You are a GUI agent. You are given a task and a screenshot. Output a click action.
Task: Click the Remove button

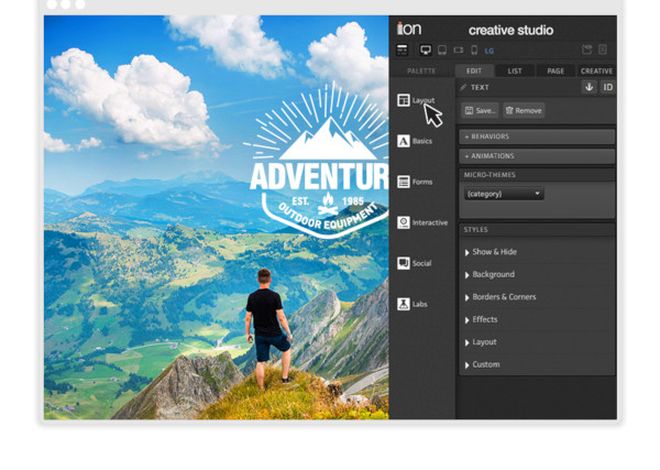(524, 111)
